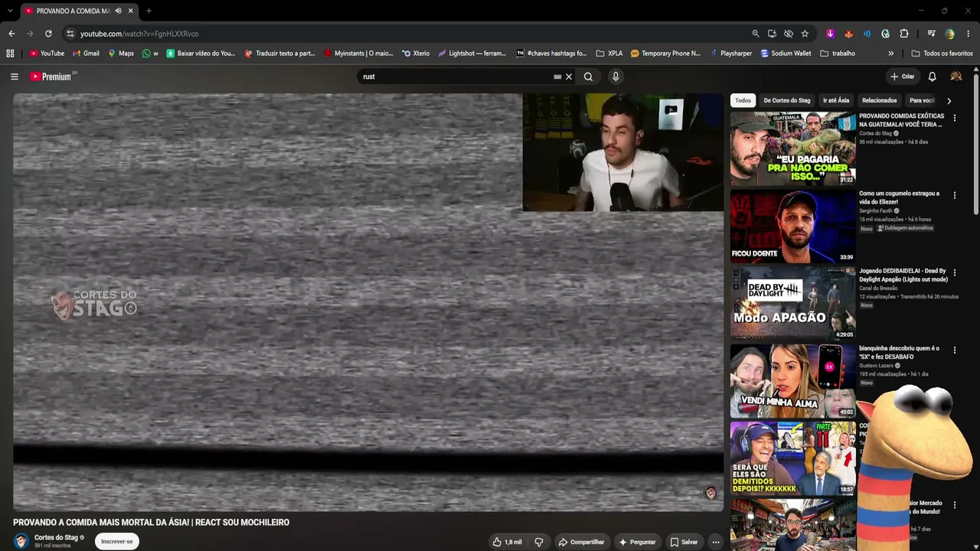Click in the YouTube search field
The image size is (980, 551).
(457, 77)
